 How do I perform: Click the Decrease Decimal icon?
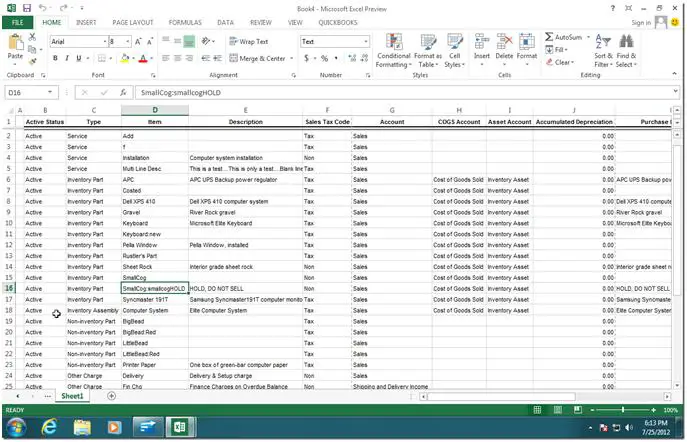(364, 58)
